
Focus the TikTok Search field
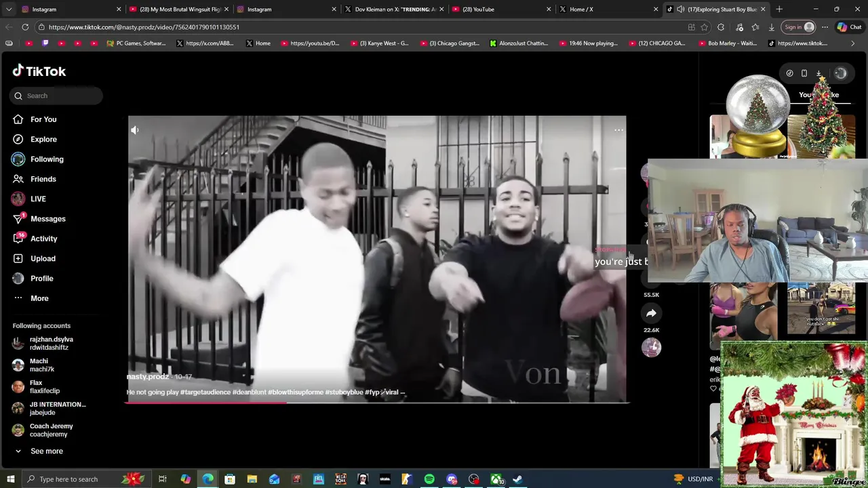point(57,96)
